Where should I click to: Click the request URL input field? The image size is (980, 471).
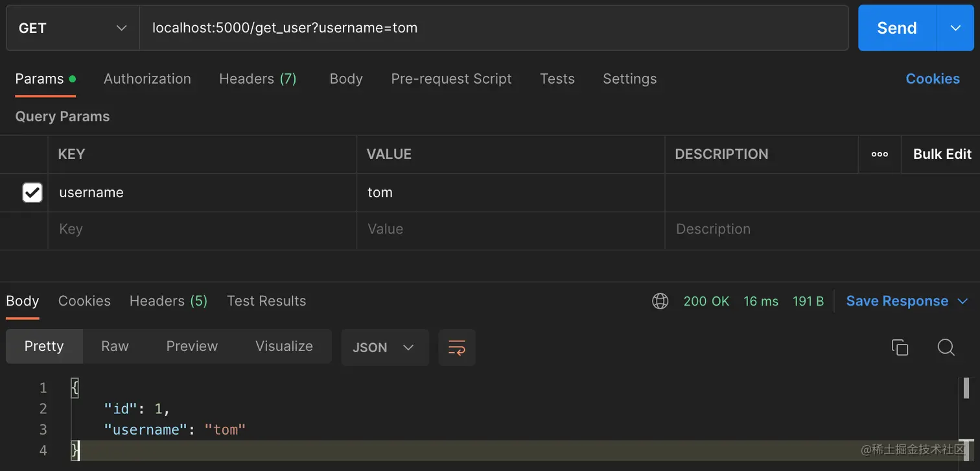point(493,28)
